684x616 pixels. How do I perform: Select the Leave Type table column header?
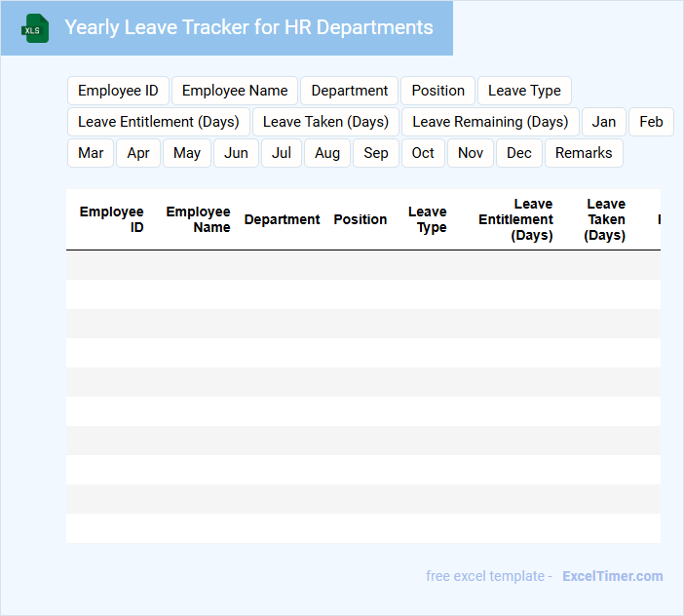coord(428,219)
